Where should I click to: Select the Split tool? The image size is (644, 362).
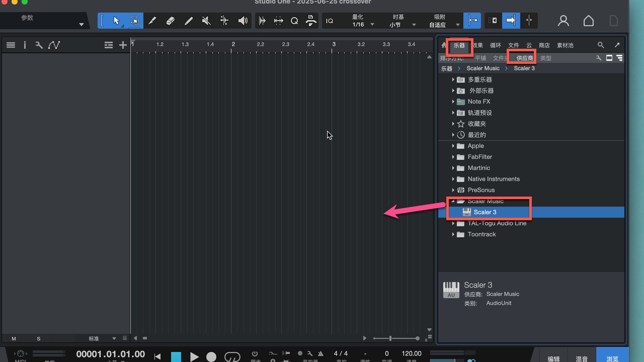152,21
